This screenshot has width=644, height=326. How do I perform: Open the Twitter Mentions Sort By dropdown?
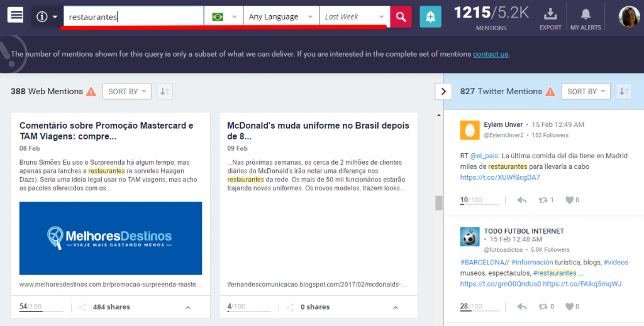click(586, 92)
